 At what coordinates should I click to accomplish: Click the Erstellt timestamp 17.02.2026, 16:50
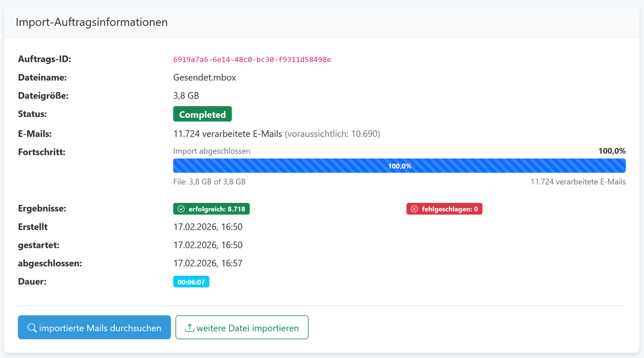[x=208, y=227]
